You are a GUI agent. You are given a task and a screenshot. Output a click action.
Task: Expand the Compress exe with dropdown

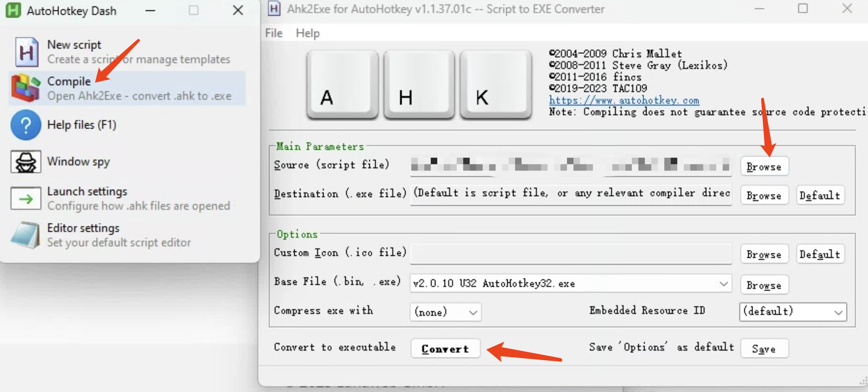[473, 312]
